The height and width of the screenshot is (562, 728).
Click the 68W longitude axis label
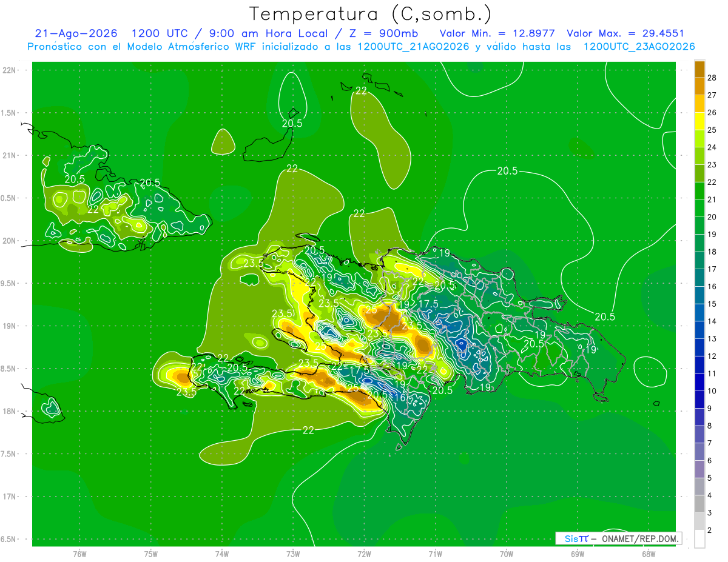(x=649, y=554)
